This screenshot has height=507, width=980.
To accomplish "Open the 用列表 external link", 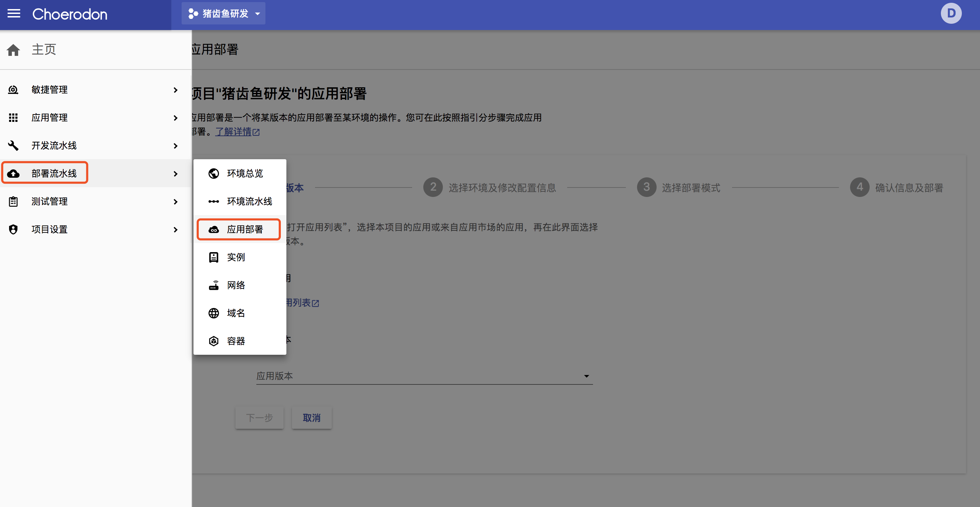I will click(302, 303).
